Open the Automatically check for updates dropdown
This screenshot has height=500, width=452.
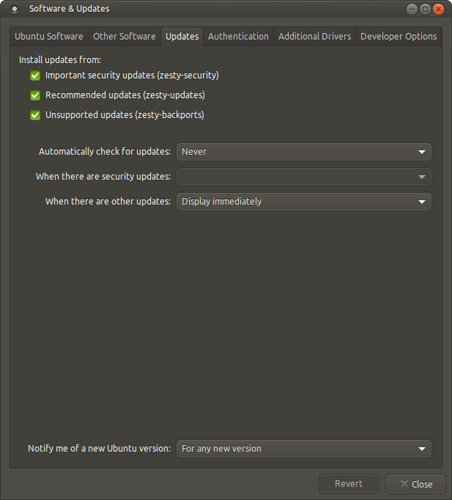pos(304,152)
